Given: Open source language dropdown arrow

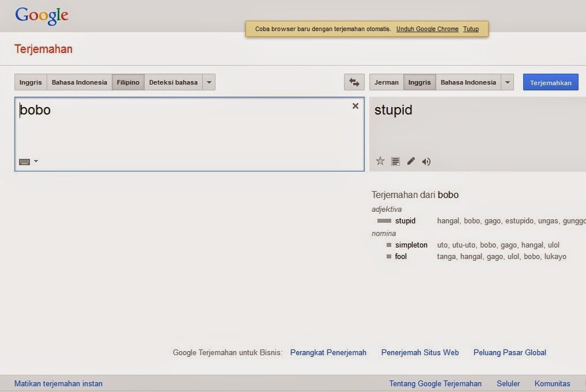Looking at the screenshot, I should tap(209, 82).
